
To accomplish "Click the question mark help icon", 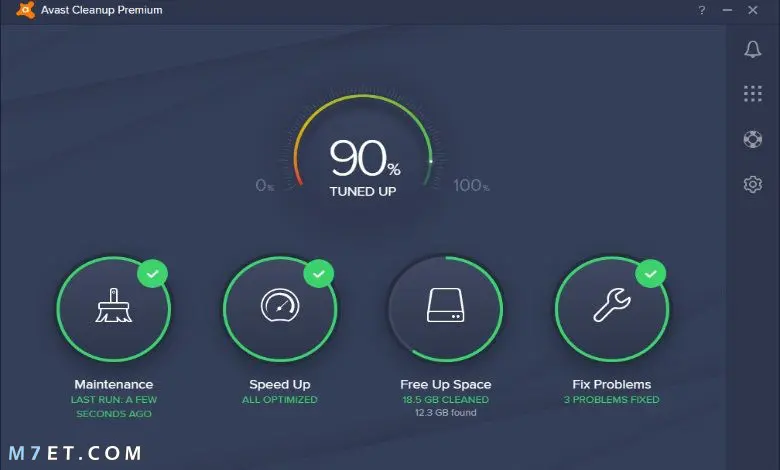I will (701, 10).
